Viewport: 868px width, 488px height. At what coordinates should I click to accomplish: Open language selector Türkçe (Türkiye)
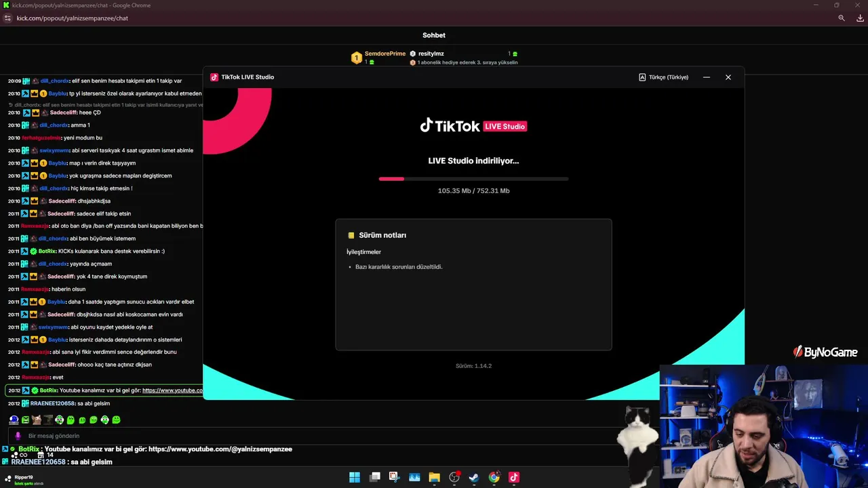pyautogui.click(x=663, y=77)
